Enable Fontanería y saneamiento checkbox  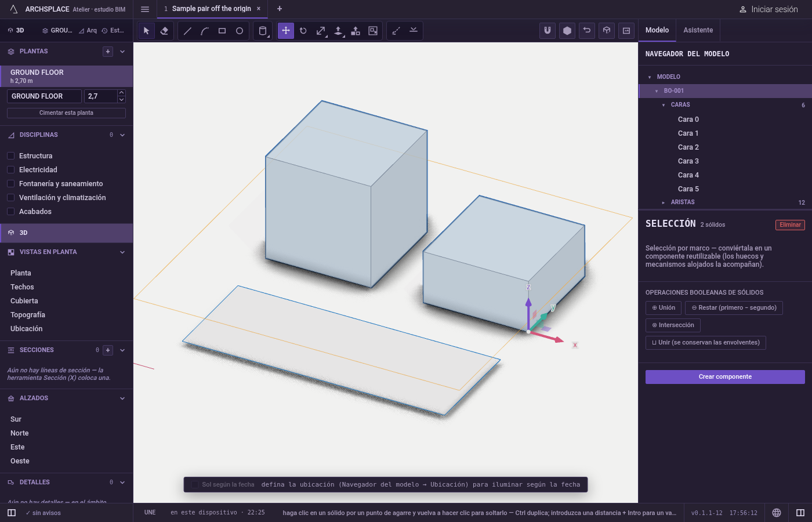coord(10,184)
